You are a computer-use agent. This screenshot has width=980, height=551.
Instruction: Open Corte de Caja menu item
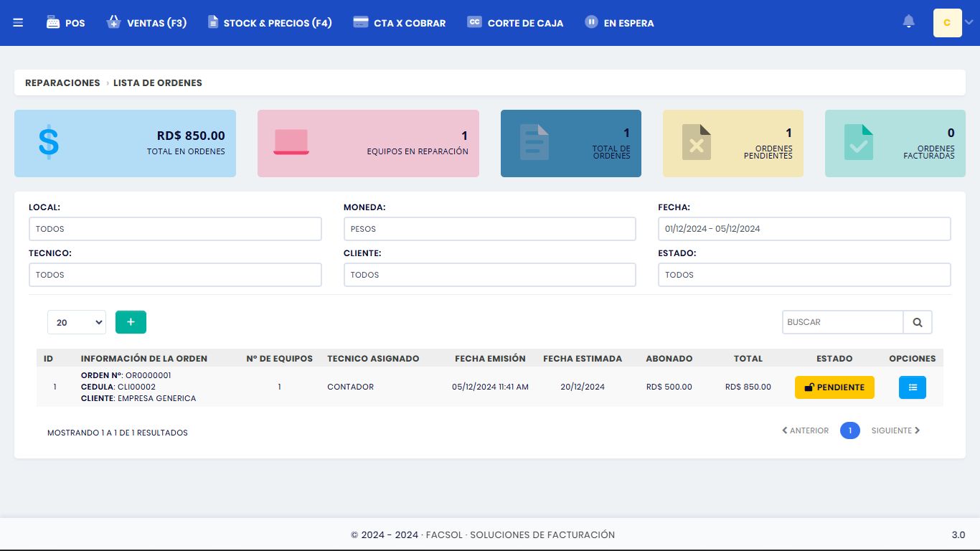(x=515, y=23)
